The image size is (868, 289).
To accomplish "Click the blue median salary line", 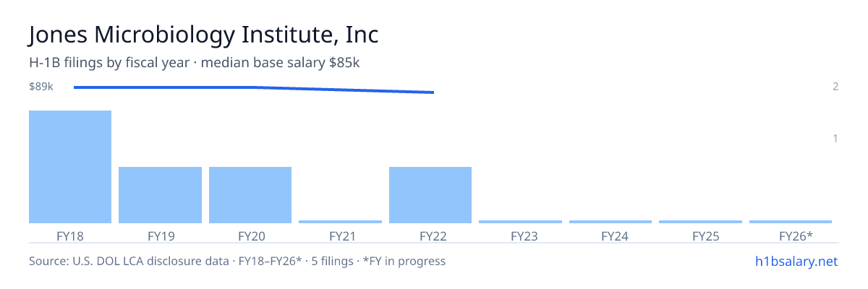I will [253, 89].
